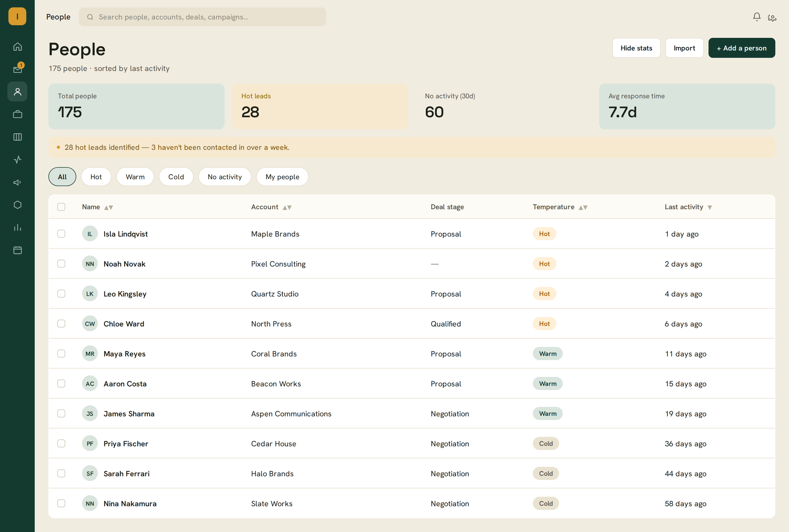Screen dimensions: 789x532
Task: Select the Cold filter tab
Action: click(176, 177)
